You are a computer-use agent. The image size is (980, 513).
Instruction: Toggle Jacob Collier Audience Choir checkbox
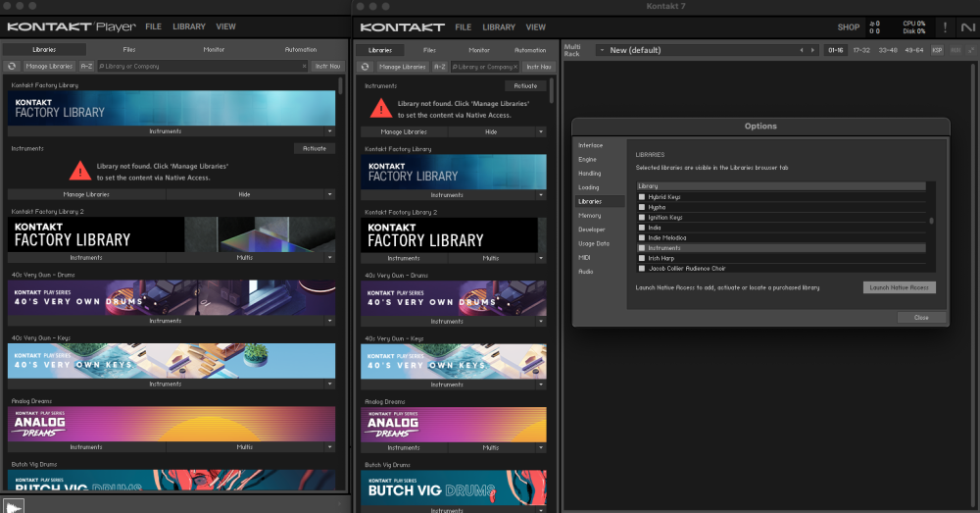click(x=641, y=269)
